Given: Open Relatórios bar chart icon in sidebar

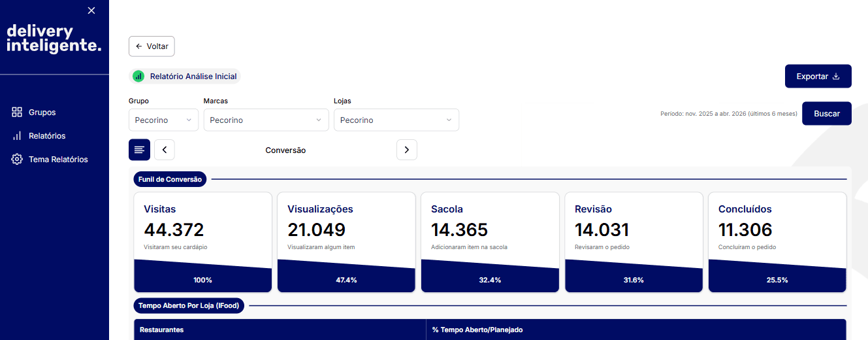Looking at the screenshot, I should click(18, 136).
